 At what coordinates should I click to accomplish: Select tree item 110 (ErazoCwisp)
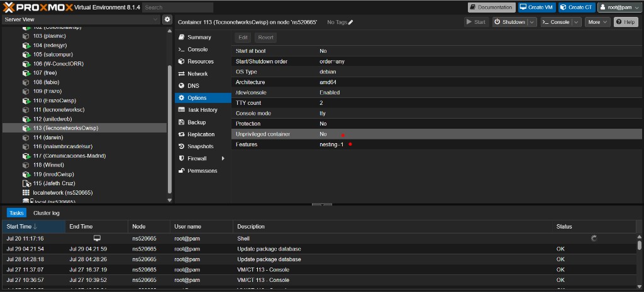point(85,100)
